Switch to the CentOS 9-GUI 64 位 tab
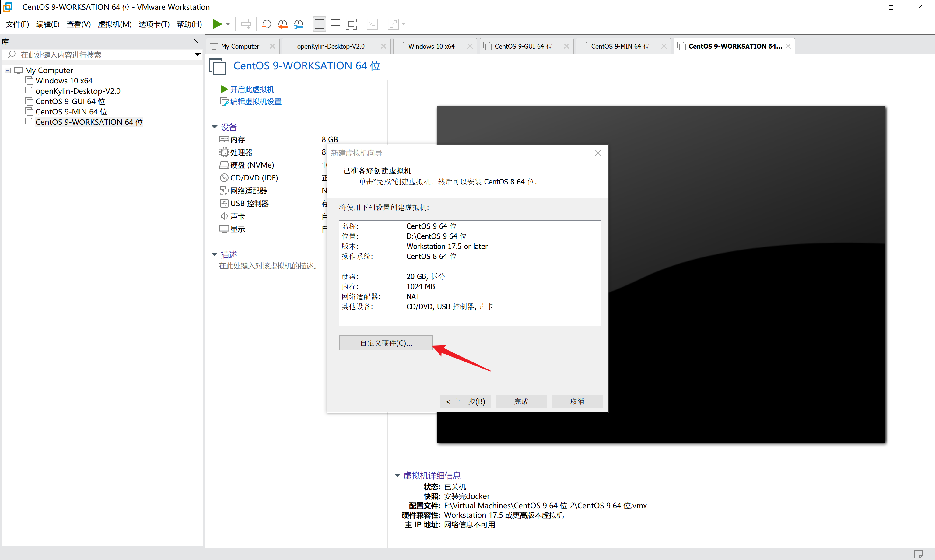Image resolution: width=935 pixels, height=560 pixels. click(523, 46)
